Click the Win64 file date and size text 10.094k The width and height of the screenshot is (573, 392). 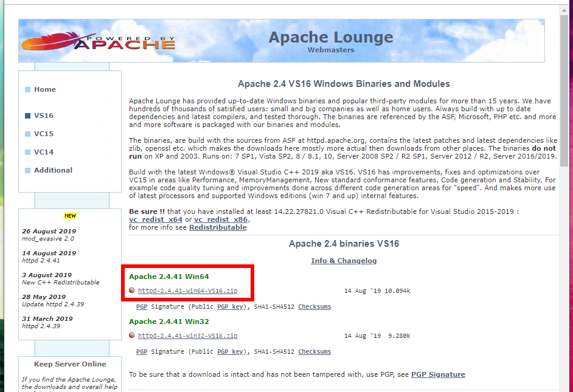pos(377,291)
